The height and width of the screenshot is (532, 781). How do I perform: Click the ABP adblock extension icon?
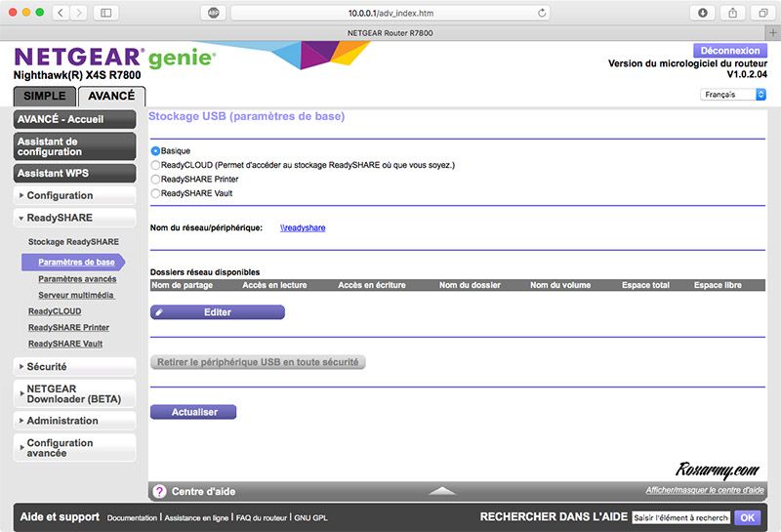(213, 13)
